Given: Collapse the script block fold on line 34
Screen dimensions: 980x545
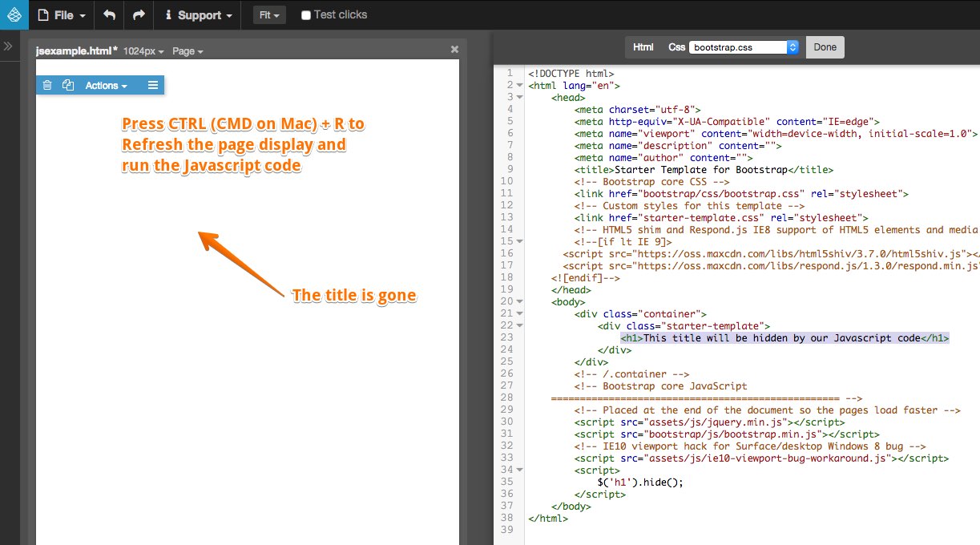Looking at the screenshot, I should (520, 470).
